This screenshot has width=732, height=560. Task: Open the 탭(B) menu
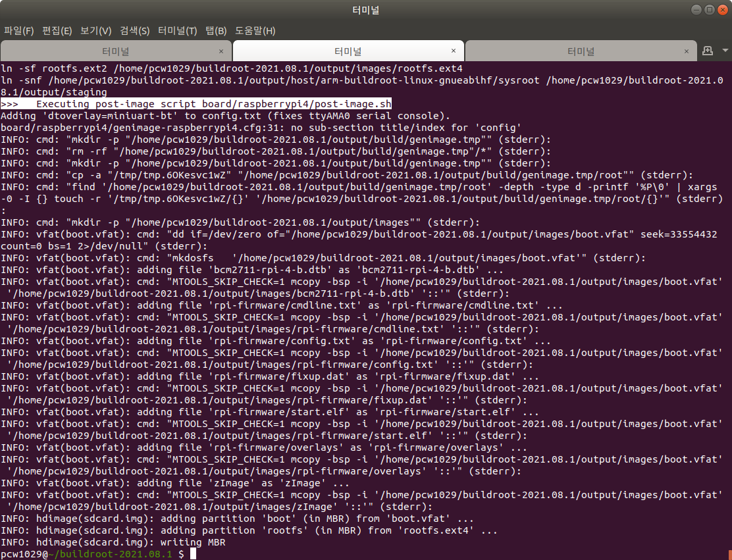217,30
